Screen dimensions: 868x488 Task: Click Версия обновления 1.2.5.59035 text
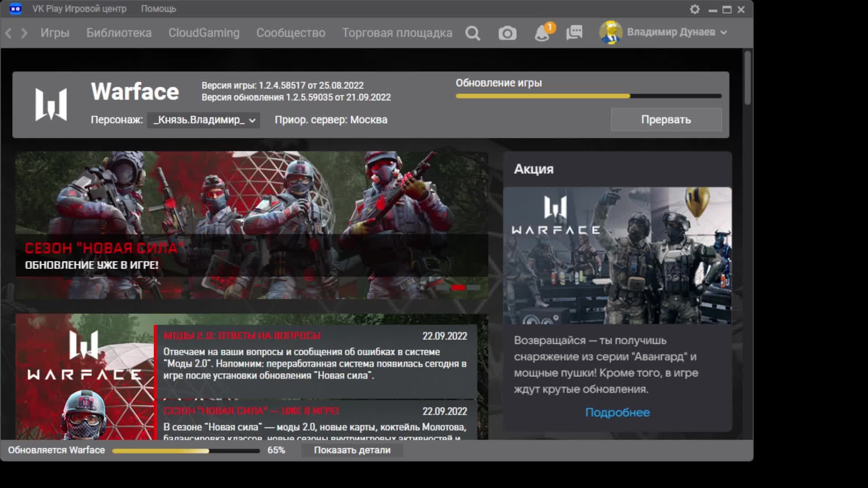pyautogui.click(x=296, y=97)
